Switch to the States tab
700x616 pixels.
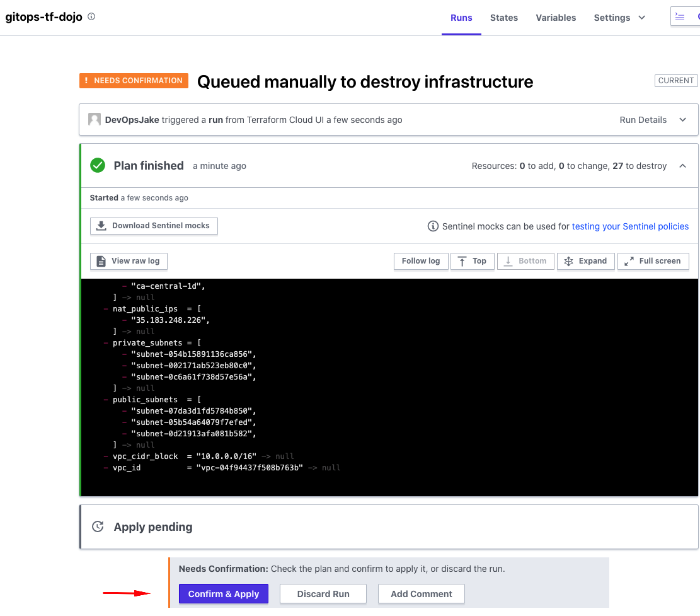tap(503, 18)
